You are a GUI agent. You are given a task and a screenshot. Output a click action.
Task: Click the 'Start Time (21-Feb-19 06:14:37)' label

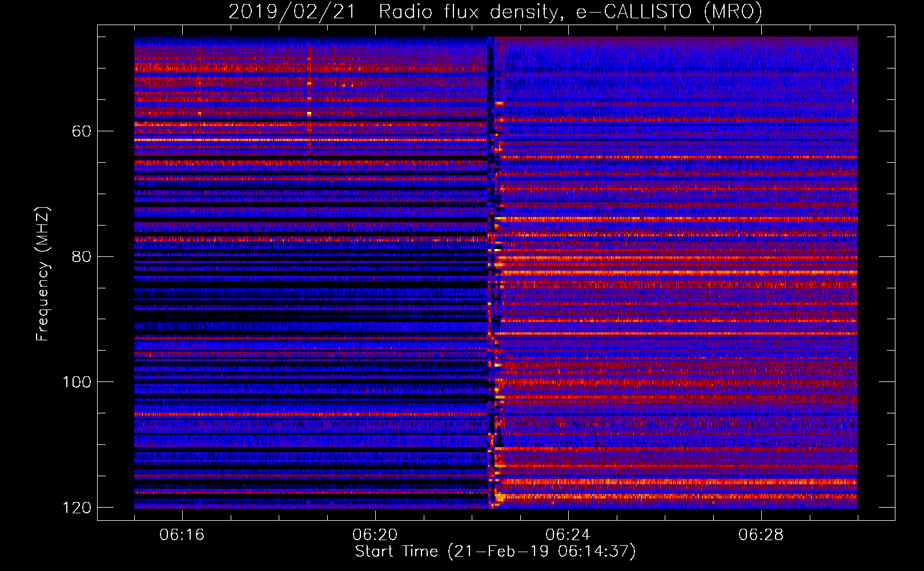(495, 552)
